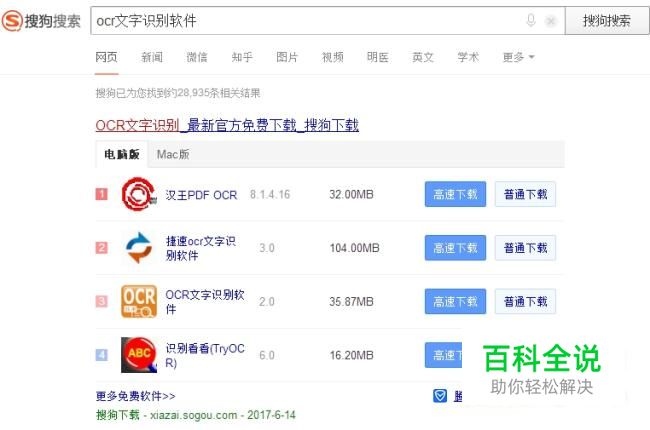The width and height of the screenshot is (650, 430).
Task: Click the rank 2 badge
Action: coord(102,248)
